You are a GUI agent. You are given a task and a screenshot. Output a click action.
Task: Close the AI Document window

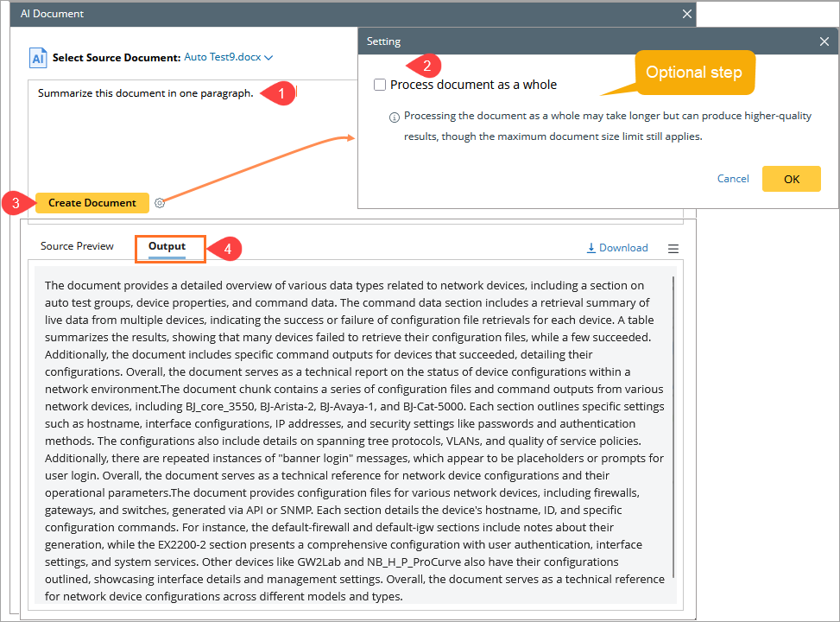[x=687, y=14]
